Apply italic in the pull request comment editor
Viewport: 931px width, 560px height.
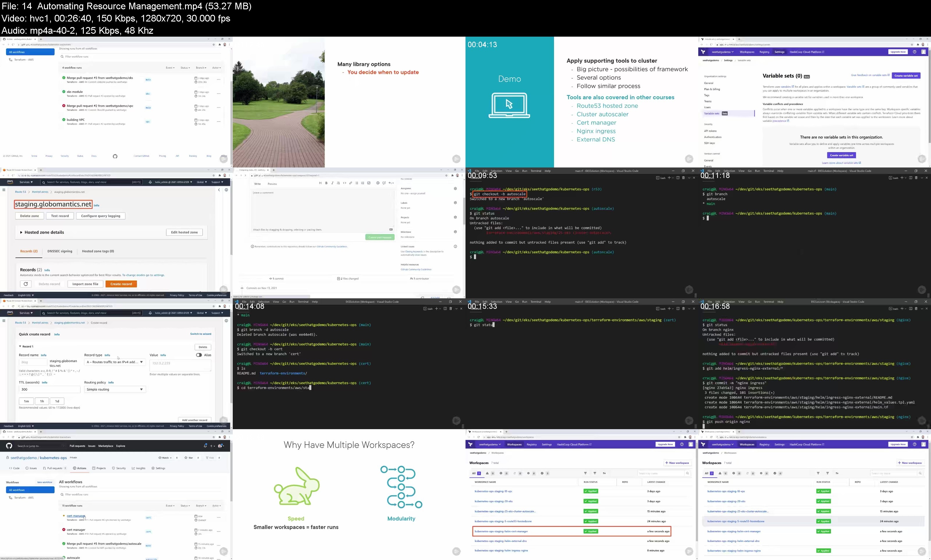[332, 183]
